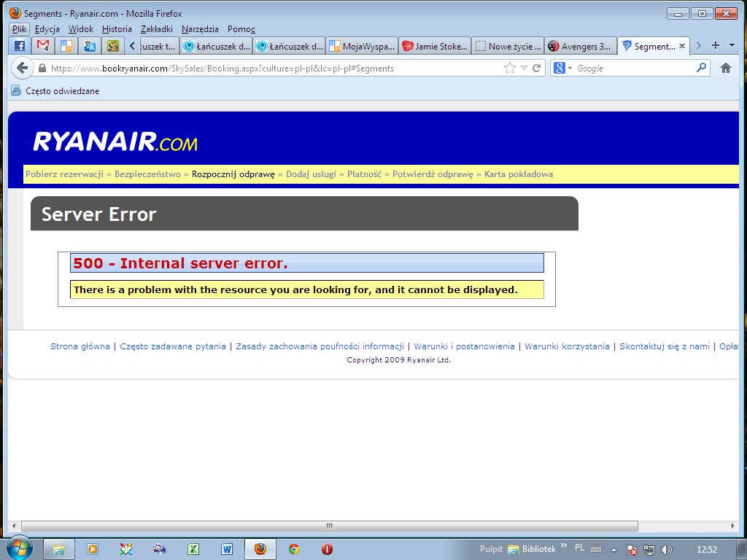Open Word from the taskbar
This screenshot has height=560, width=747.
click(x=227, y=549)
